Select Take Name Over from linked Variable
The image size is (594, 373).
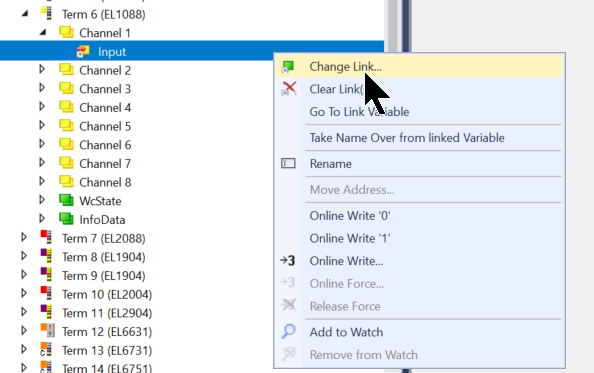(407, 137)
